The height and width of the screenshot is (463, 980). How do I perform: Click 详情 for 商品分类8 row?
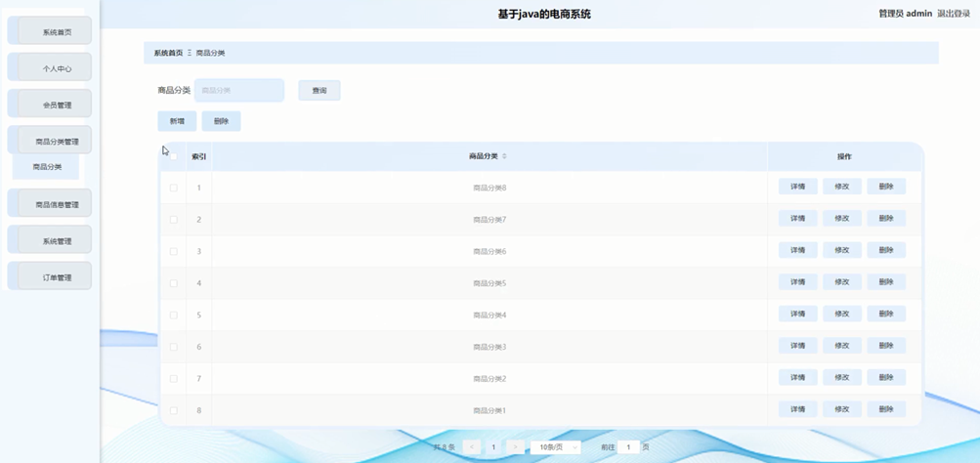pyautogui.click(x=797, y=187)
